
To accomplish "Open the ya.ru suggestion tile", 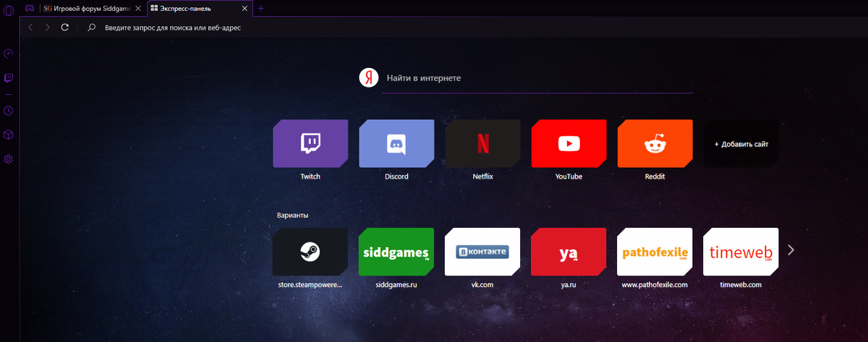I will pos(569,251).
